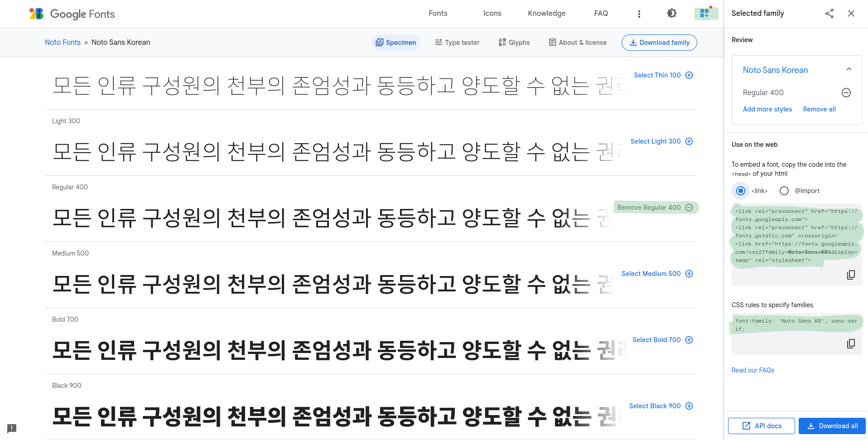Click the Download family button
The width and height of the screenshot is (868, 440).
[x=659, y=43]
